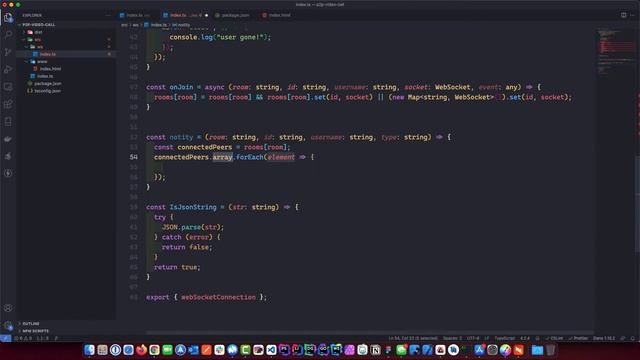The height and width of the screenshot is (360, 640).
Task: Click the notify symbol in the breadcrumb
Action: click(180, 25)
